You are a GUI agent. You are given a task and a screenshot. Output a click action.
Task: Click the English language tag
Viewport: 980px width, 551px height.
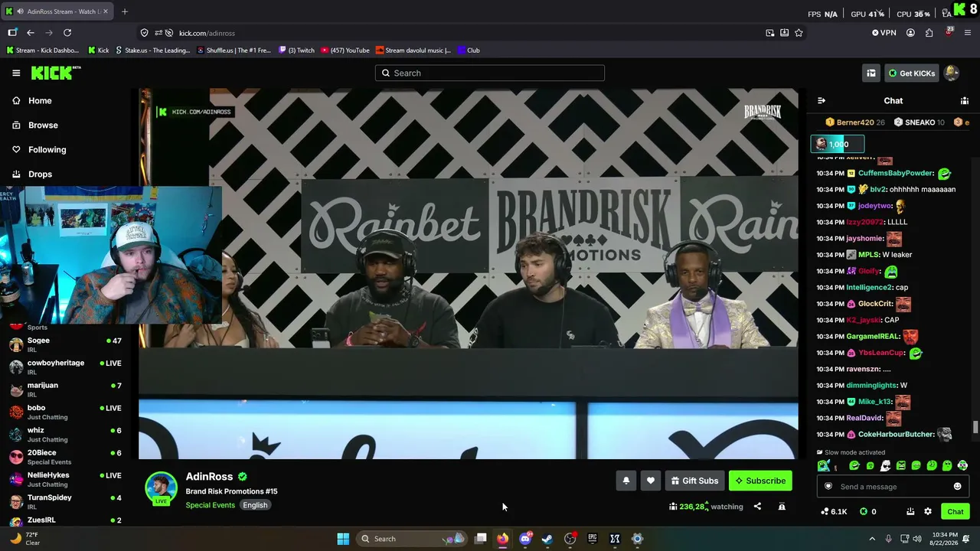coord(255,505)
